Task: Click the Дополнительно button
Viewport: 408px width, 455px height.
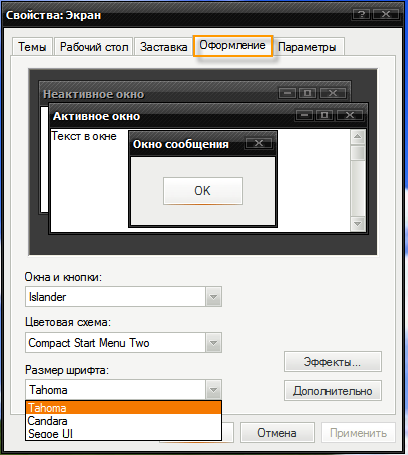Action: tap(333, 391)
